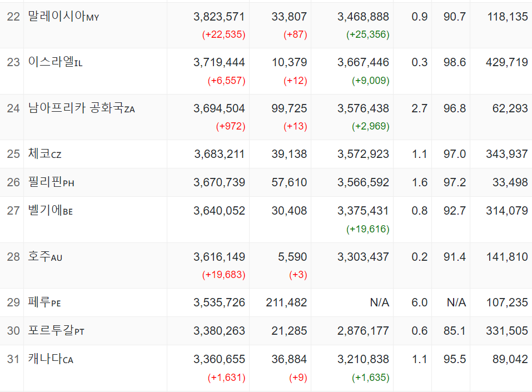This screenshot has height=392, width=532.
Task: Click the value 89,042
Action: [x=510, y=360]
